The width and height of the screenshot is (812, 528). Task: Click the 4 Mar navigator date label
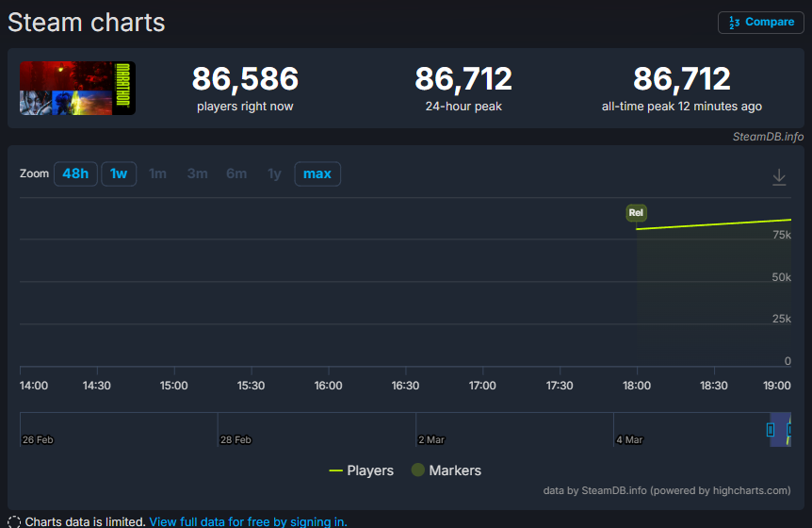tap(629, 439)
